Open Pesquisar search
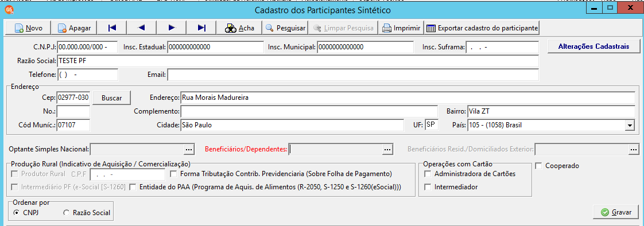644x226 pixels. point(285,28)
